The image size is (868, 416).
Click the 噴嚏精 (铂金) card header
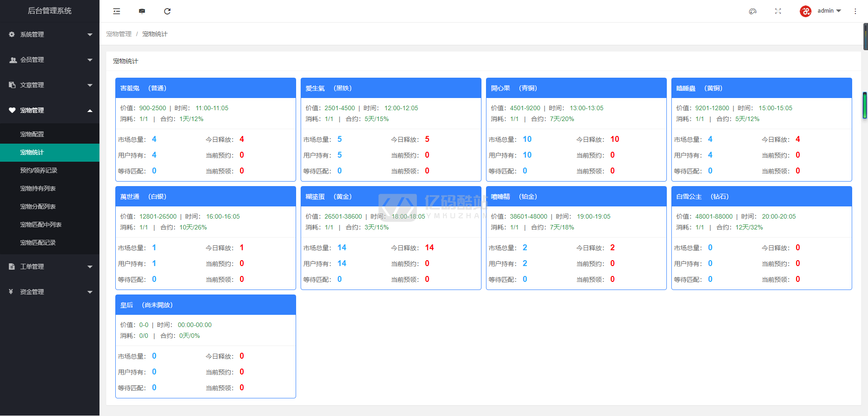pyautogui.click(x=576, y=196)
